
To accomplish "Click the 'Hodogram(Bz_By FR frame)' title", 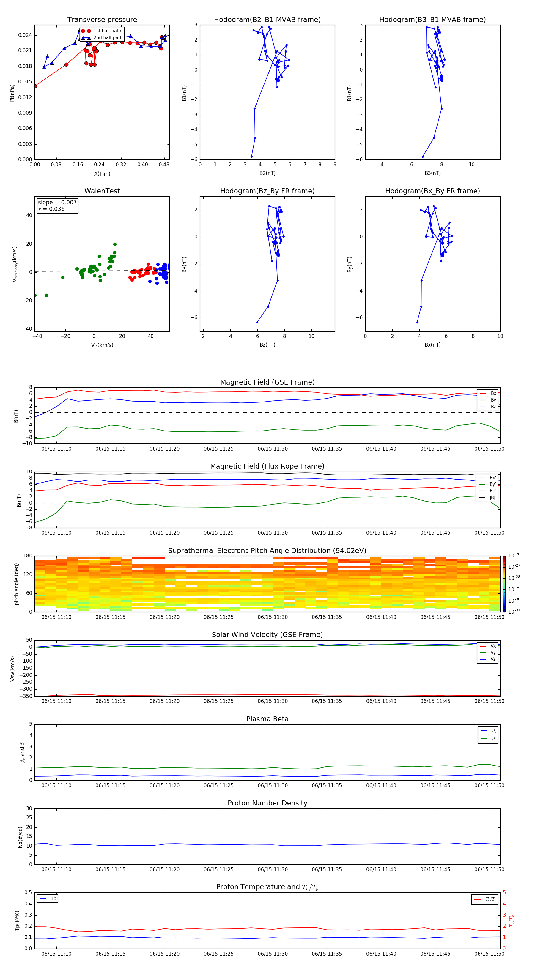I will pos(267,191).
